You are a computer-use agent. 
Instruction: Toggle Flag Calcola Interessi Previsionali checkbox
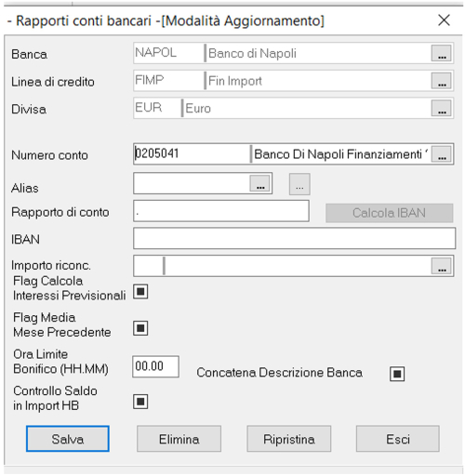coord(140,292)
